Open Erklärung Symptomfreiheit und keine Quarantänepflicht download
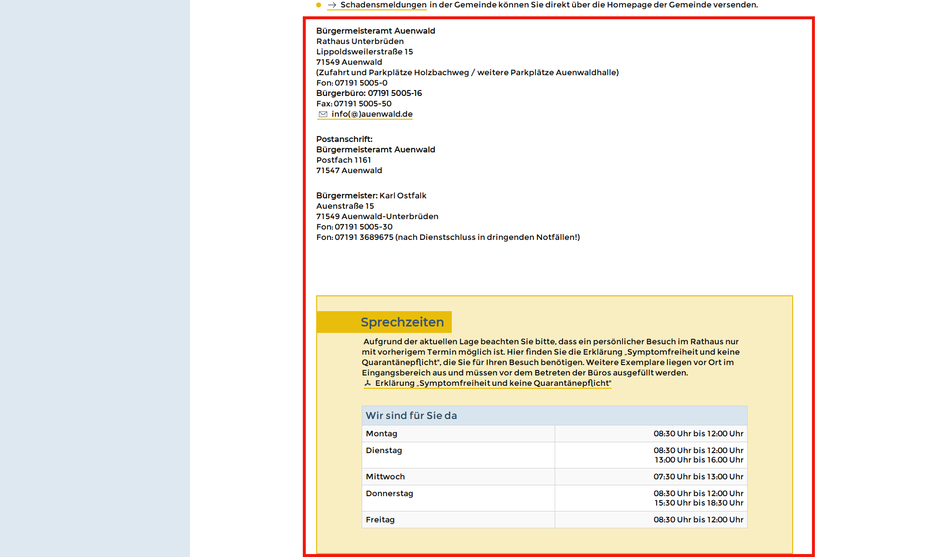This screenshot has height=557, width=950. pos(493,383)
